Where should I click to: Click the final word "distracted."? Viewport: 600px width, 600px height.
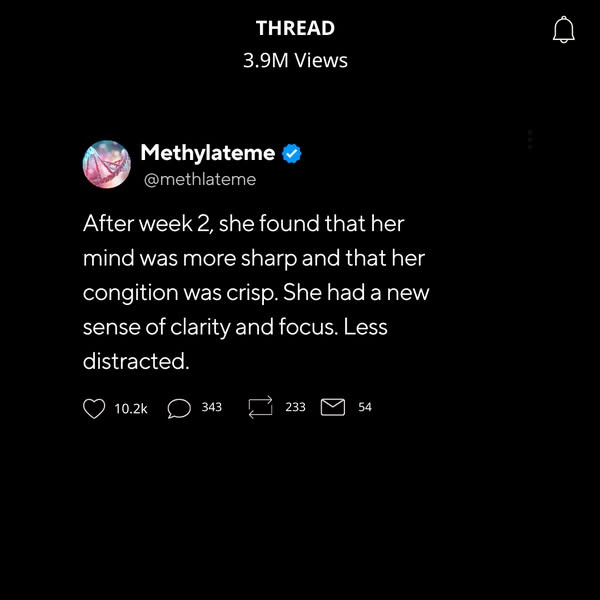[136, 362]
